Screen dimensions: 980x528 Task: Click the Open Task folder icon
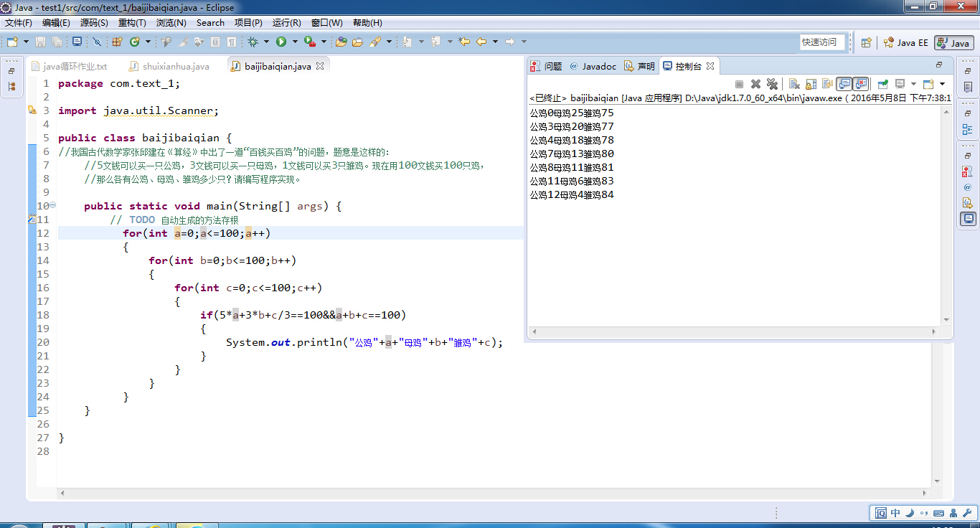[x=357, y=42]
